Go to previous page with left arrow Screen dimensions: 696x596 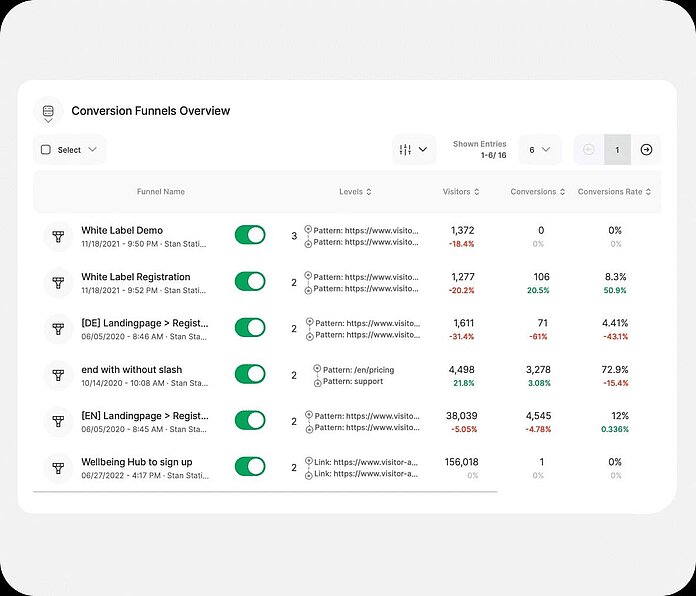[x=589, y=150]
